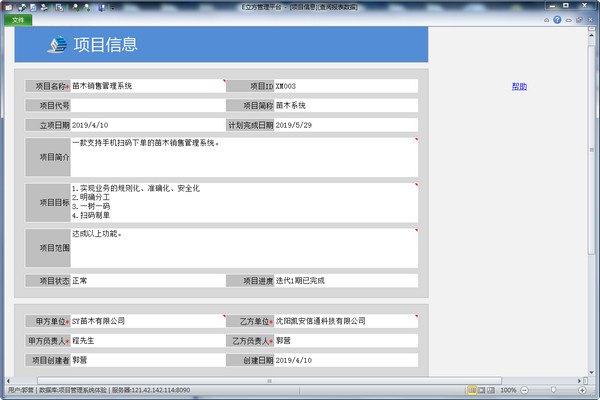
Task: Click the application icon in the title bar
Action: coord(8,7)
